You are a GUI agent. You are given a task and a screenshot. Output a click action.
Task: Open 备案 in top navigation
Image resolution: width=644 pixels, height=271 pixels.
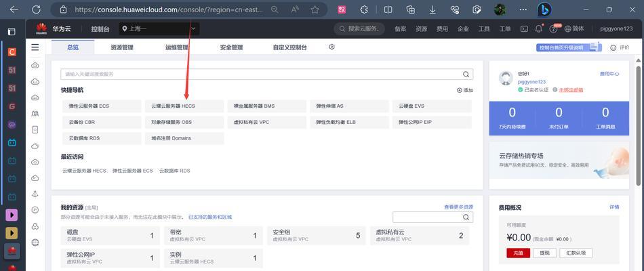click(401, 28)
